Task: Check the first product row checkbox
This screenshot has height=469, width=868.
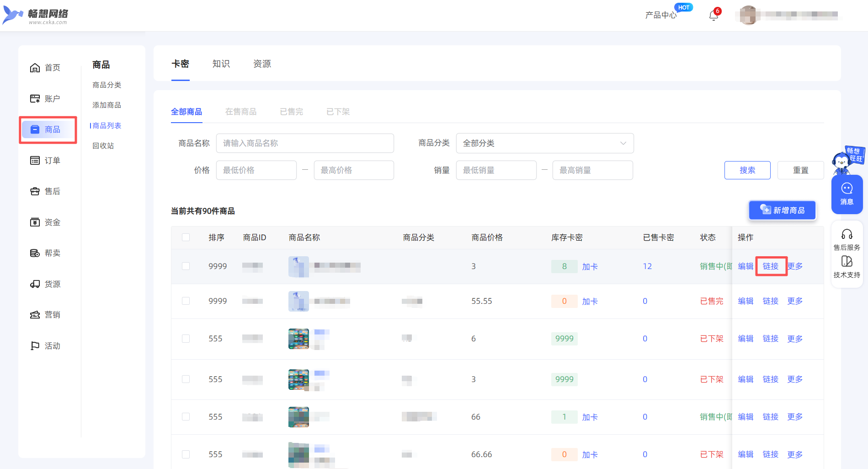Action: coord(186,266)
